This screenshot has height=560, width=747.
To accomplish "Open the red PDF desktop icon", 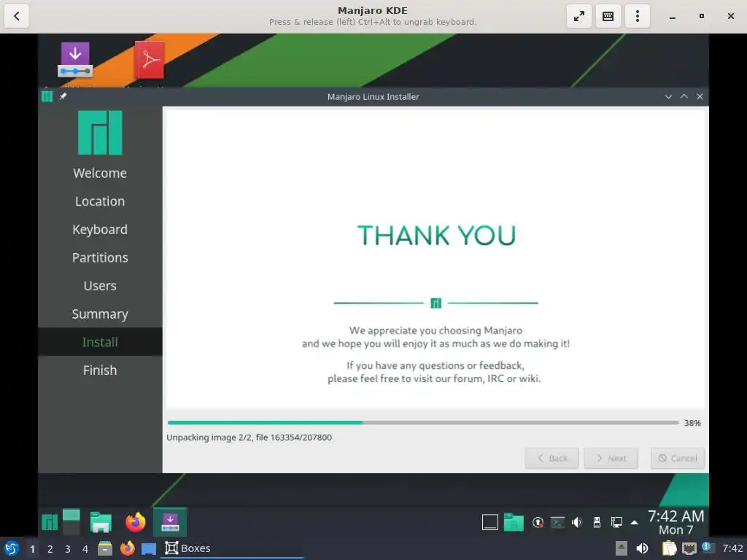I will pos(150,60).
